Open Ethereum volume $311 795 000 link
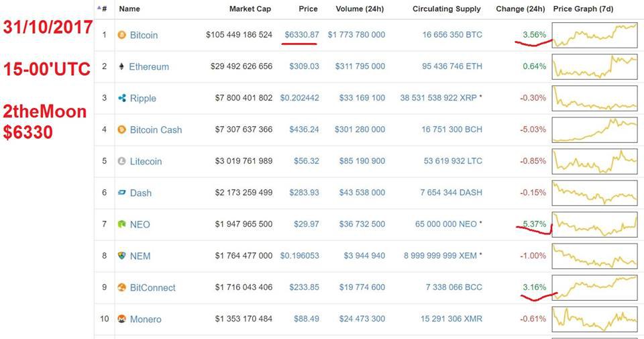The width and height of the screenshot is (644, 339). tap(360, 66)
